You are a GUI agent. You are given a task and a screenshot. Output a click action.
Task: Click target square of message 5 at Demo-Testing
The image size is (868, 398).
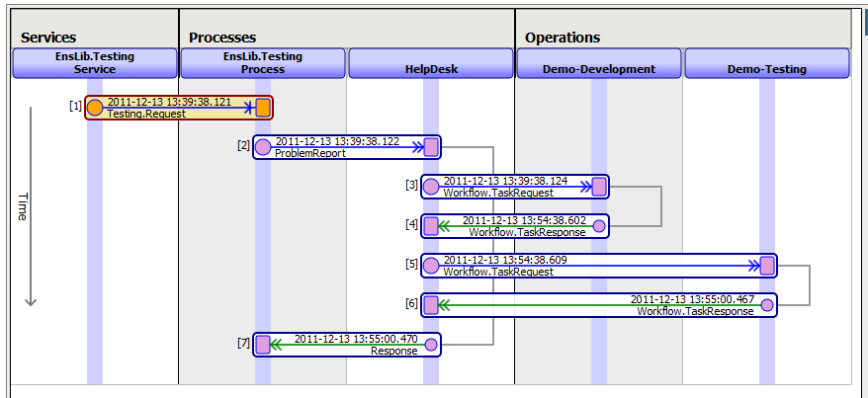(x=767, y=266)
